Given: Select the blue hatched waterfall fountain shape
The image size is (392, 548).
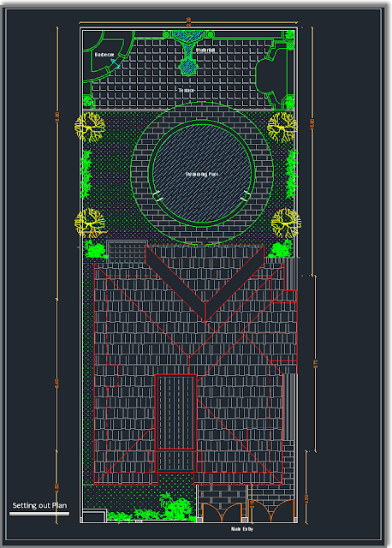Looking at the screenshot, I should (x=188, y=52).
